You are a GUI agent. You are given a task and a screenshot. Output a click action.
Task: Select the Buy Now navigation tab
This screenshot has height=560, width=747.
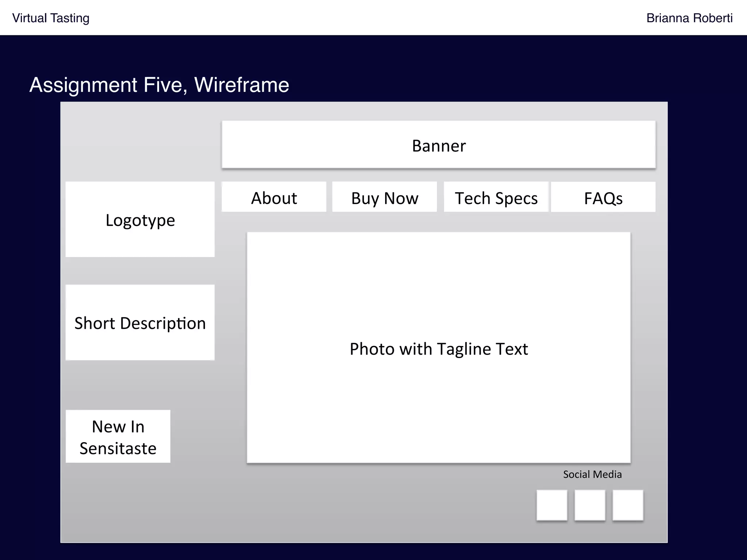pos(384,197)
